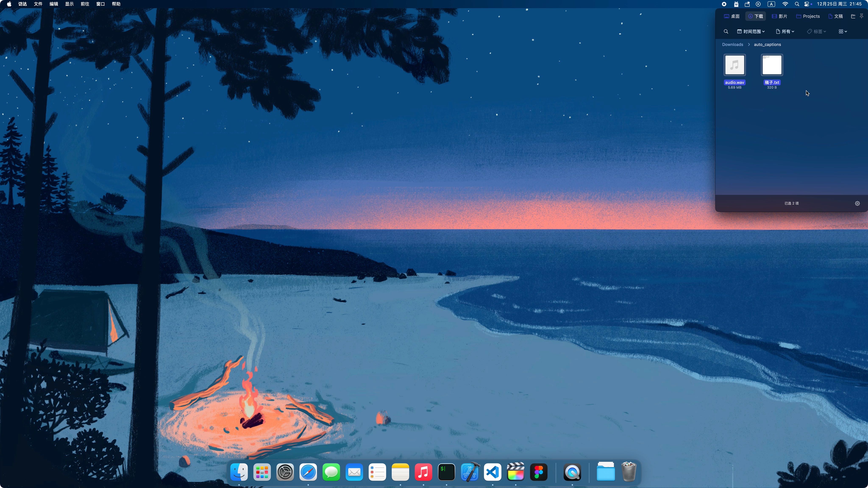Open the Trash in the Dock
The height and width of the screenshot is (488, 868).
click(x=628, y=471)
